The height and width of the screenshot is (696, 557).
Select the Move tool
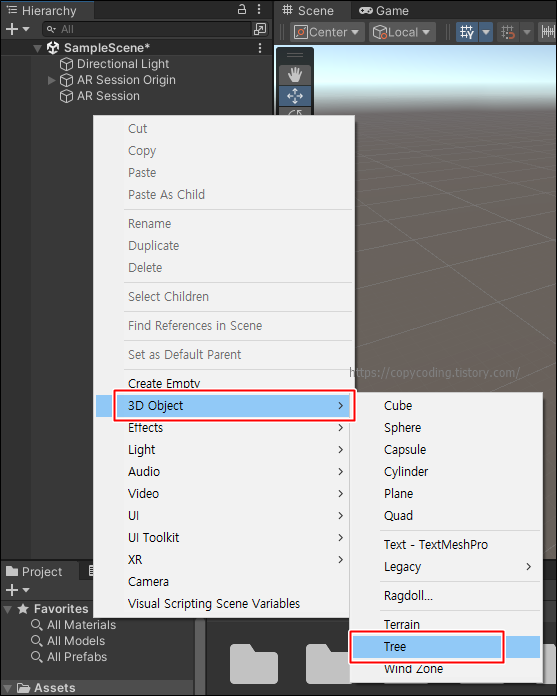295,96
